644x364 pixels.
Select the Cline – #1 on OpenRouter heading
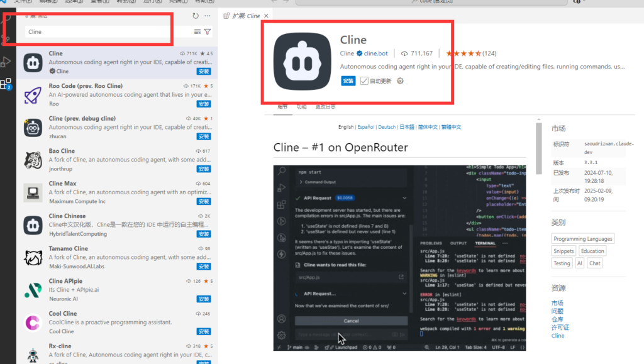click(340, 147)
